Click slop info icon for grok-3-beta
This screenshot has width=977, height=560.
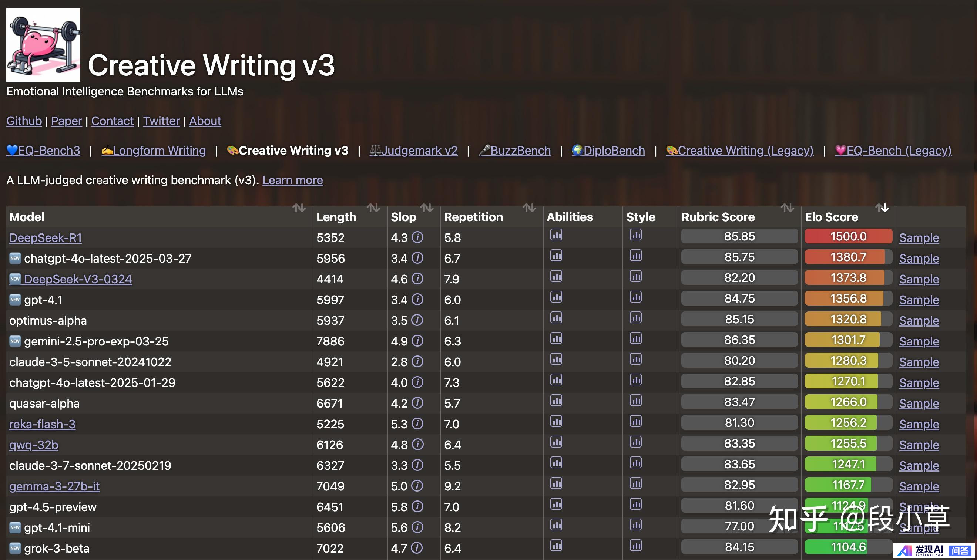417,548
